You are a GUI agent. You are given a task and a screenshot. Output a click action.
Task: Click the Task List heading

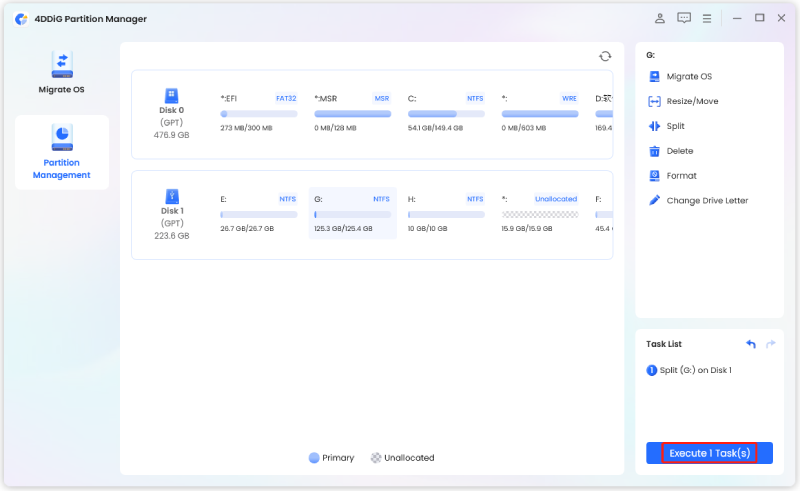click(x=664, y=344)
